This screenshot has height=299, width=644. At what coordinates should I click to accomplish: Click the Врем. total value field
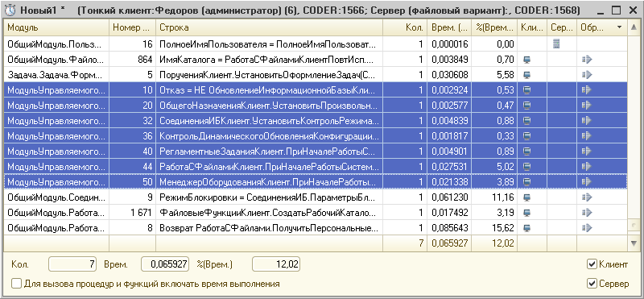pyautogui.click(x=165, y=264)
